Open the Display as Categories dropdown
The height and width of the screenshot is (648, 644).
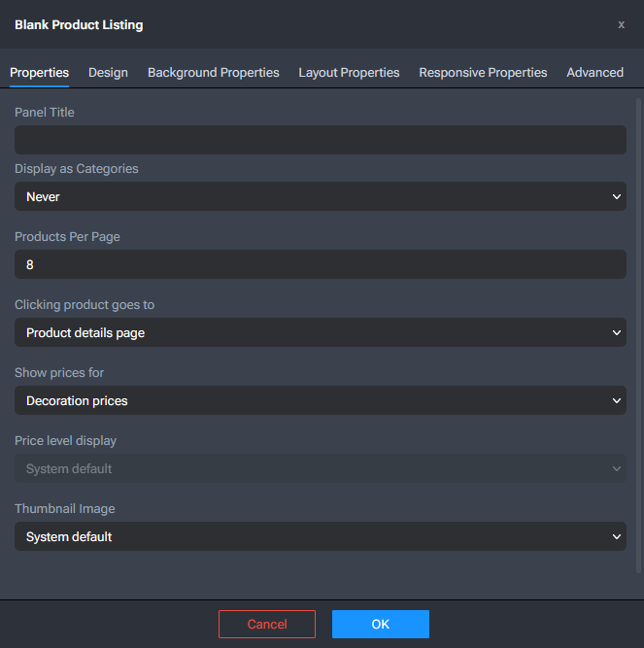coord(321,196)
